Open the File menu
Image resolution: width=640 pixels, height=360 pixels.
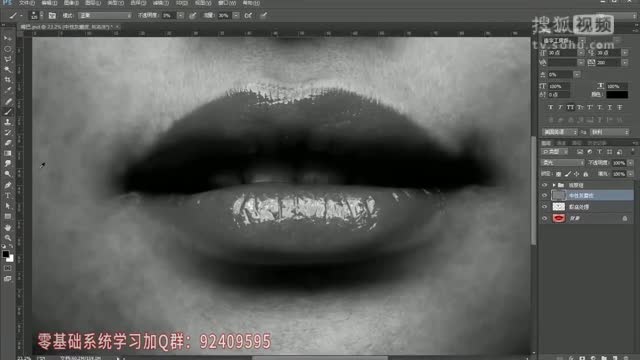point(27,3)
